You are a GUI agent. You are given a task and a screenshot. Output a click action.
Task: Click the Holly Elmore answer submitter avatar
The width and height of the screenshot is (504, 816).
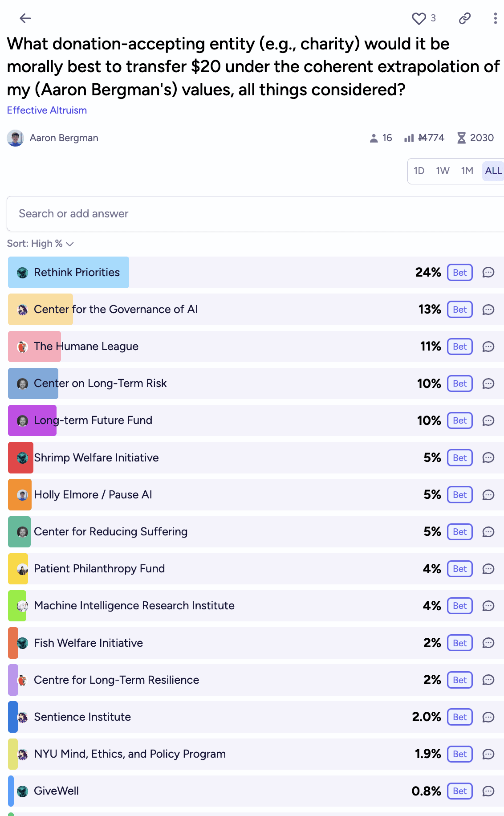(23, 495)
